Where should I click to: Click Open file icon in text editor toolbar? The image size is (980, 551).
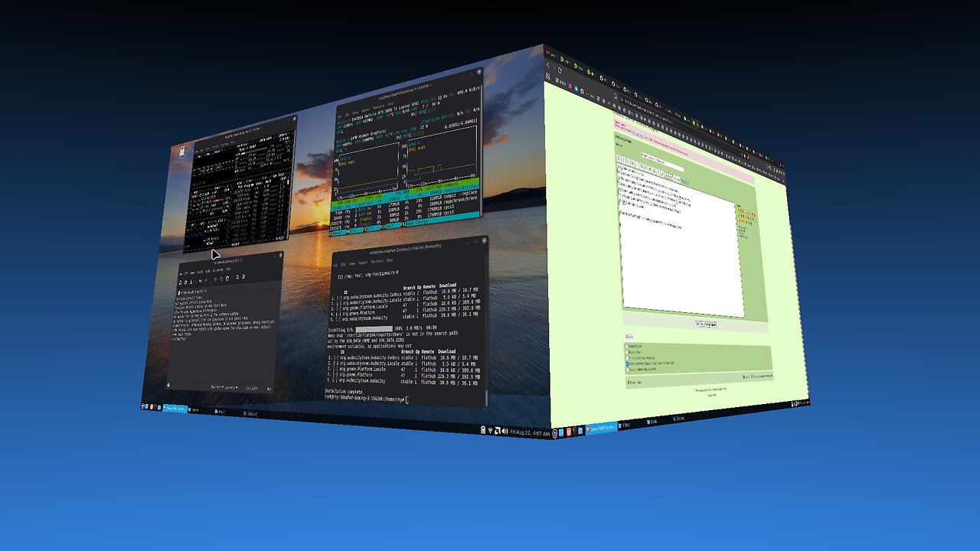(x=185, y=282)
